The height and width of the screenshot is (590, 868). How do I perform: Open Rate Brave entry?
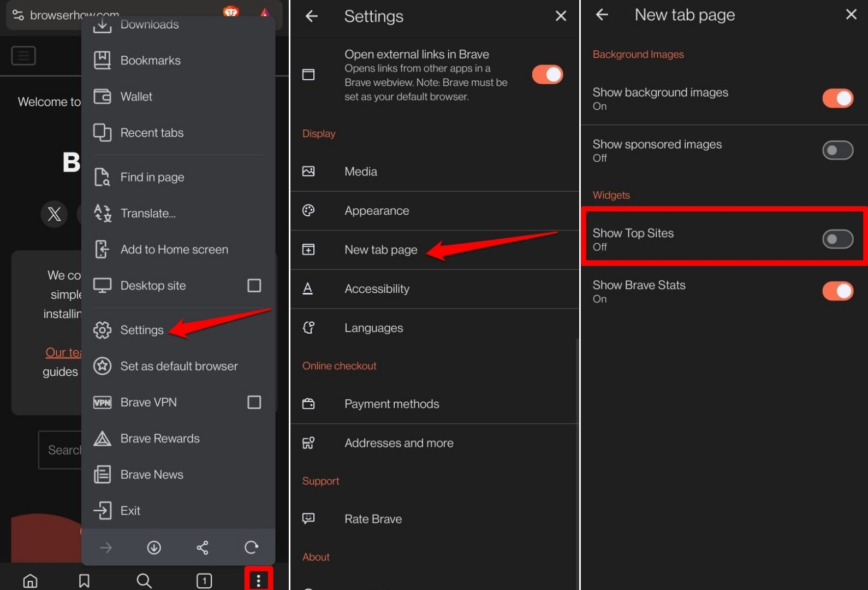tap(435, 518)
